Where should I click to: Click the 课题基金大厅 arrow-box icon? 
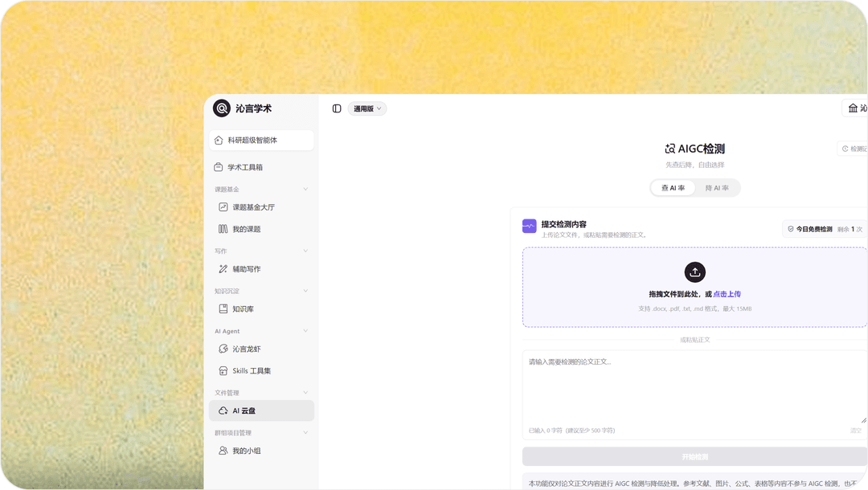click(x=223, y=206)
